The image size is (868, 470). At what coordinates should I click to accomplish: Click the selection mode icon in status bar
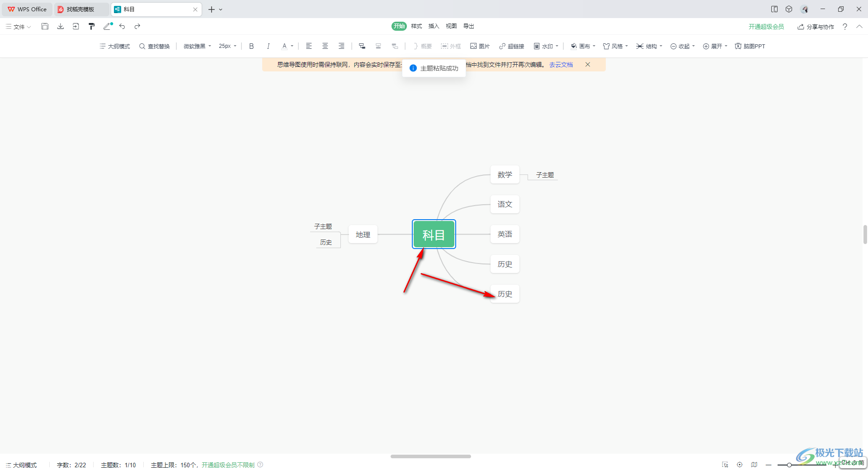point(725,465)
